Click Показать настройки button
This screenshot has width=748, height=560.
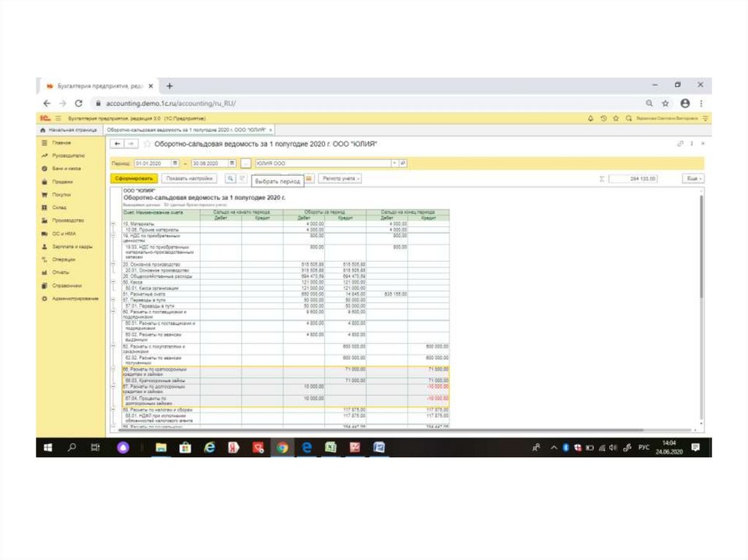(189, 178)
